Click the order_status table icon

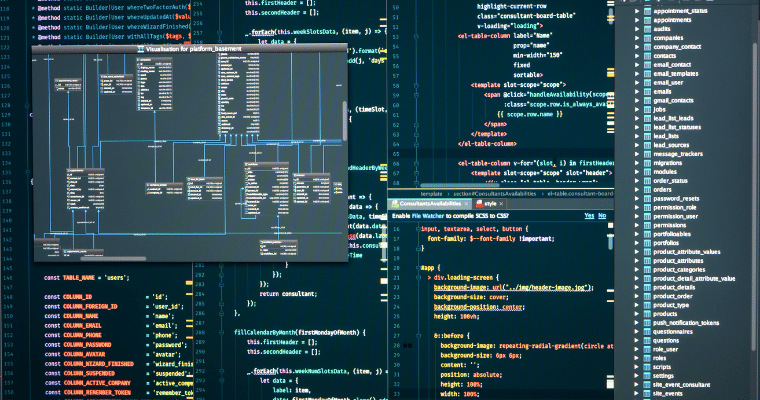(x=647, y=180)
